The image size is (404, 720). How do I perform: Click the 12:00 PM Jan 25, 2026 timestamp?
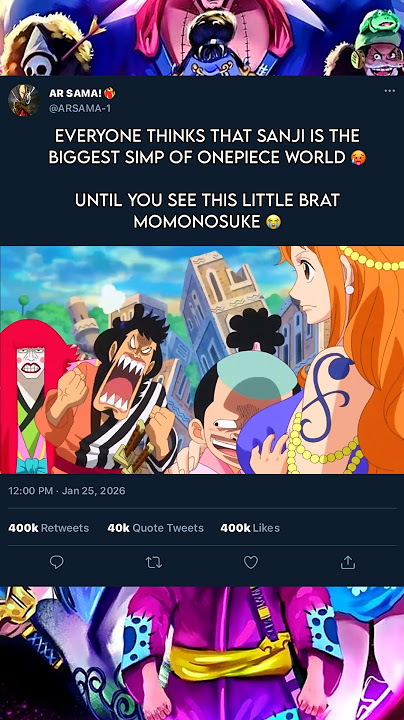point(67,490)
